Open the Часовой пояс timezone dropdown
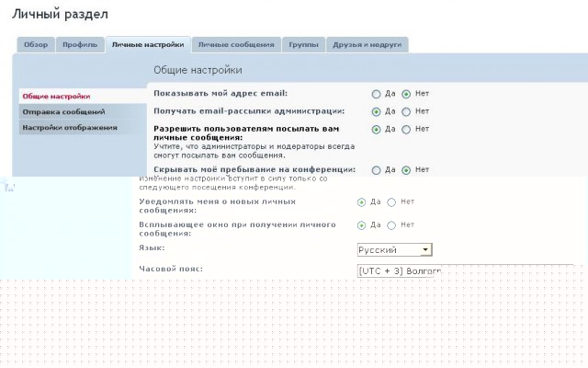 [400, 270]
